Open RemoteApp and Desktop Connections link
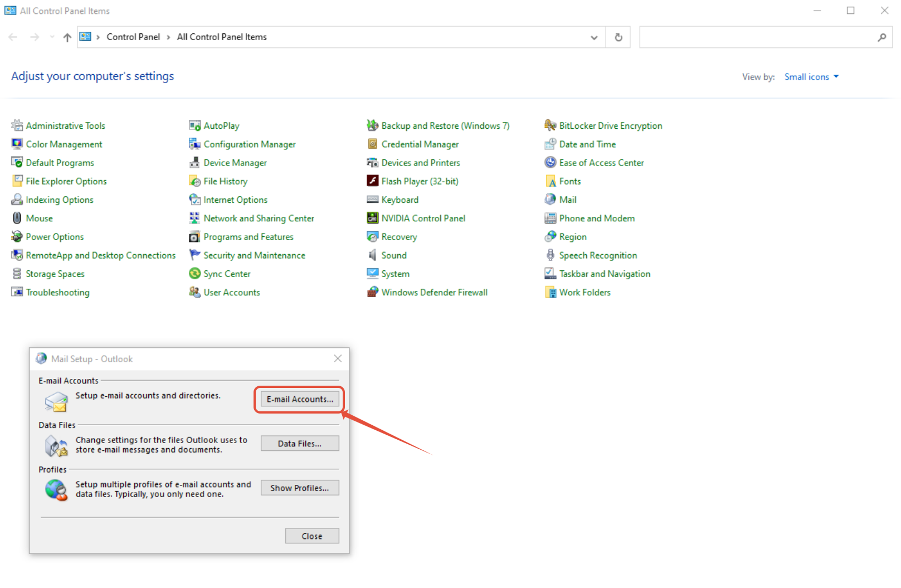The height and width of the screenshot is (588, 901). pyautogui.click(x=101, y=255)
